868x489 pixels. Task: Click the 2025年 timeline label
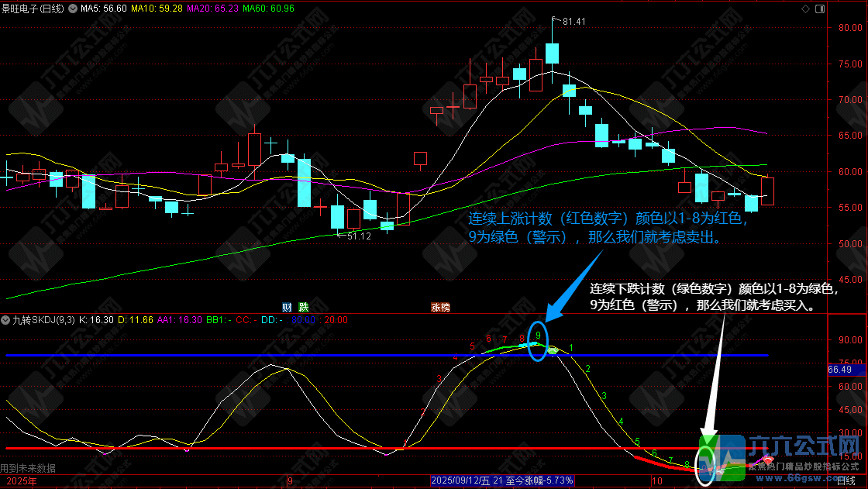pyautogui.click(x=18, y=481)
